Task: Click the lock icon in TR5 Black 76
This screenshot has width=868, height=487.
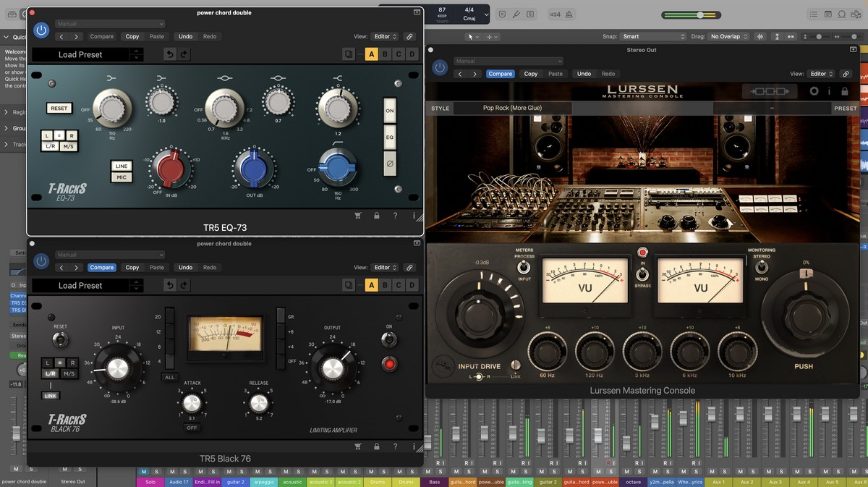Action: point(377,446)
